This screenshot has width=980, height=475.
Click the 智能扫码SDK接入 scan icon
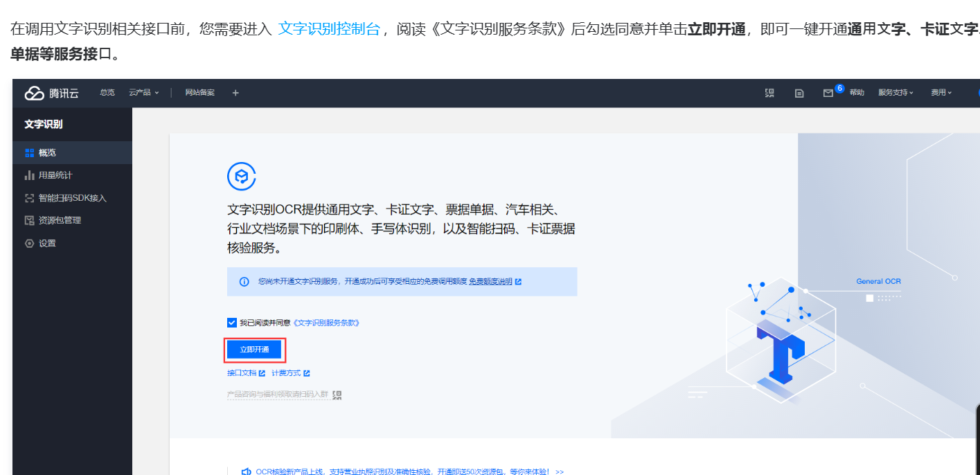[29, 198]
